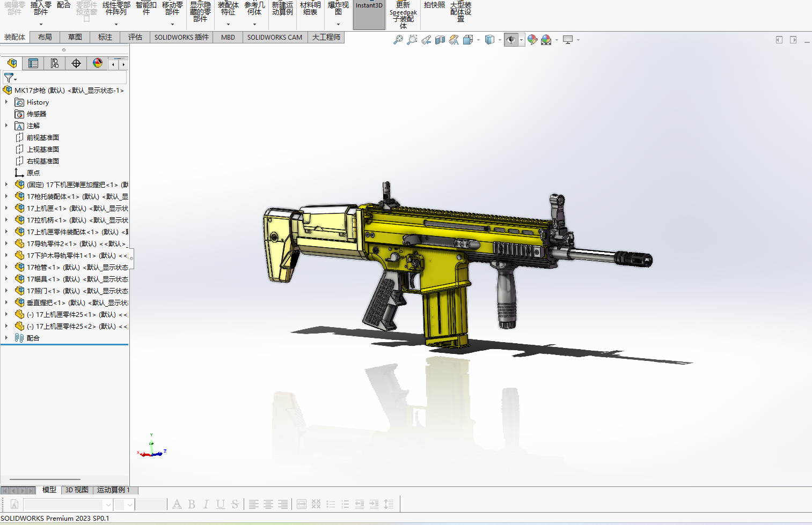Click 大型装配体设置 button
Image resolution: width=812 pixels, height=525 pixels.
click(460, 11)
